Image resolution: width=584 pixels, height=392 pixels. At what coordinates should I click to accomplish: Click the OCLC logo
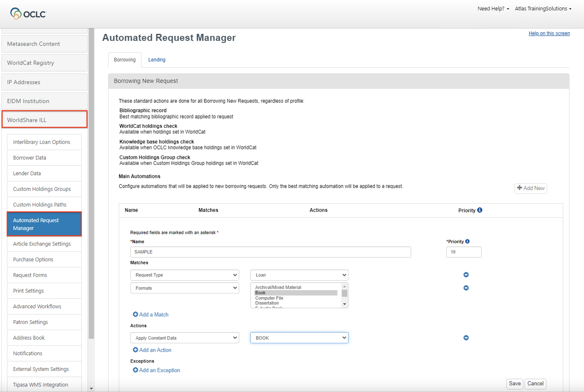click(28, 14)
